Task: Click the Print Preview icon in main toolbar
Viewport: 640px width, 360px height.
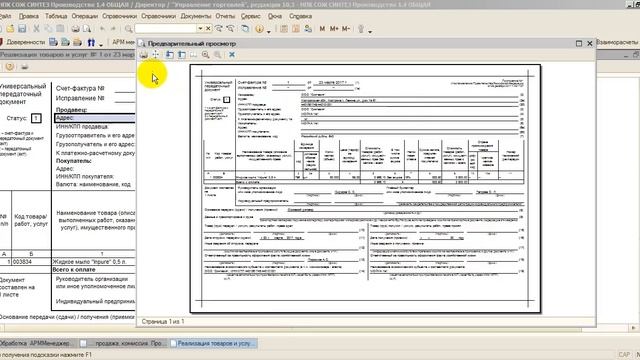Action: (x=87, y=29)
